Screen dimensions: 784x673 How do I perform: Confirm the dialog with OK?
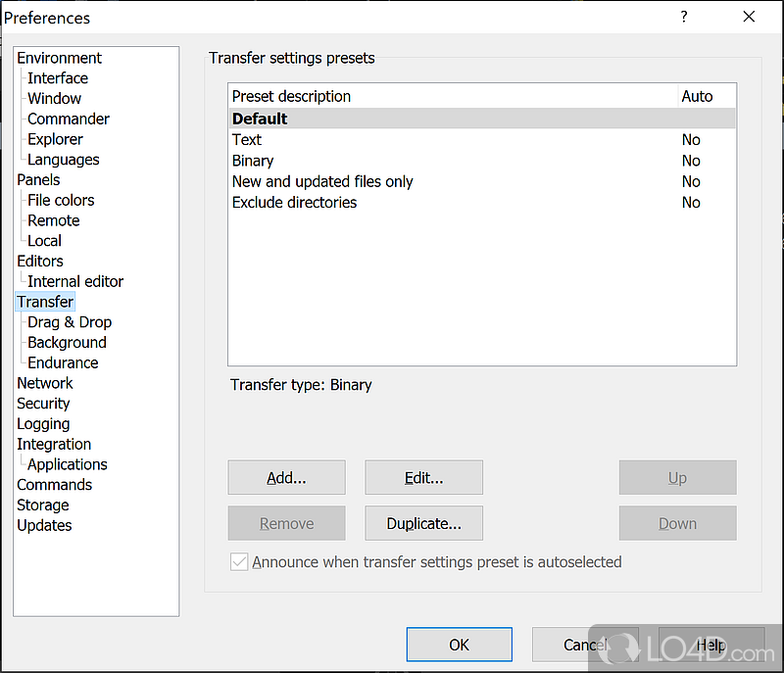pyautogui.click(x=459, y=645)
